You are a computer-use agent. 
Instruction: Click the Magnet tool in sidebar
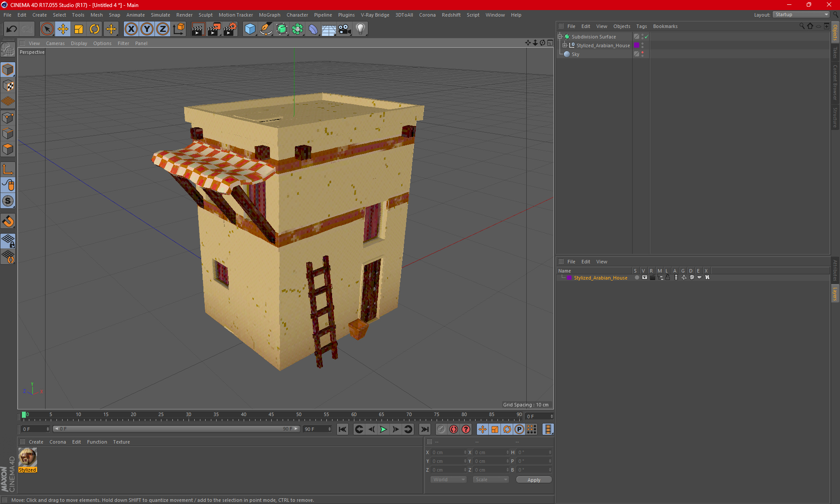point(9,221)
